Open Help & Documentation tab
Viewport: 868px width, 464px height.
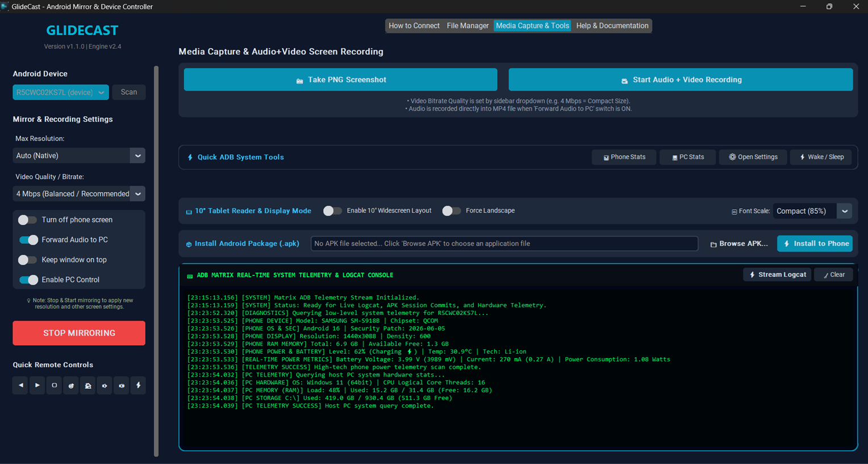click(612, 26)
